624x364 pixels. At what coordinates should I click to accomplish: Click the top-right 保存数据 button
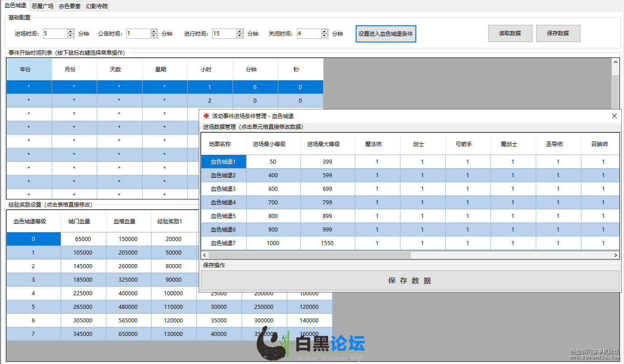point(558,33)
